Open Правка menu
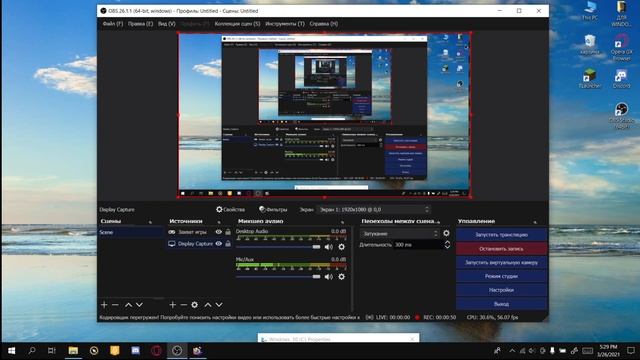Screen dimensions: 640x360 coord(140,24)
